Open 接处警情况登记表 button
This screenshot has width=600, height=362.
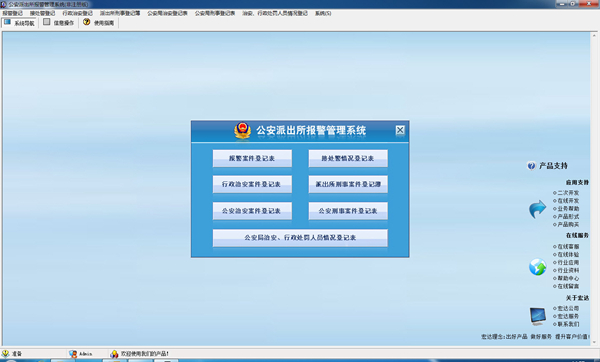(x=348, y=158)
